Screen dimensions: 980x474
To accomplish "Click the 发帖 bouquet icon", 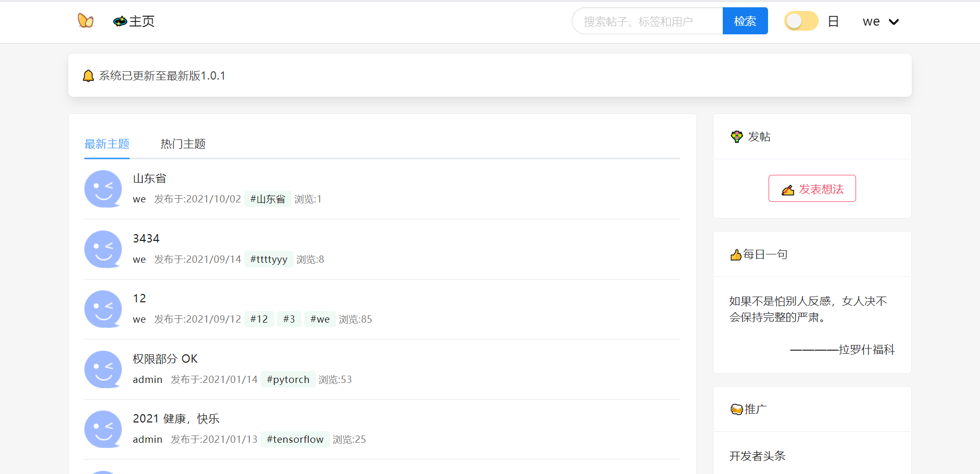I will [737, 136].
